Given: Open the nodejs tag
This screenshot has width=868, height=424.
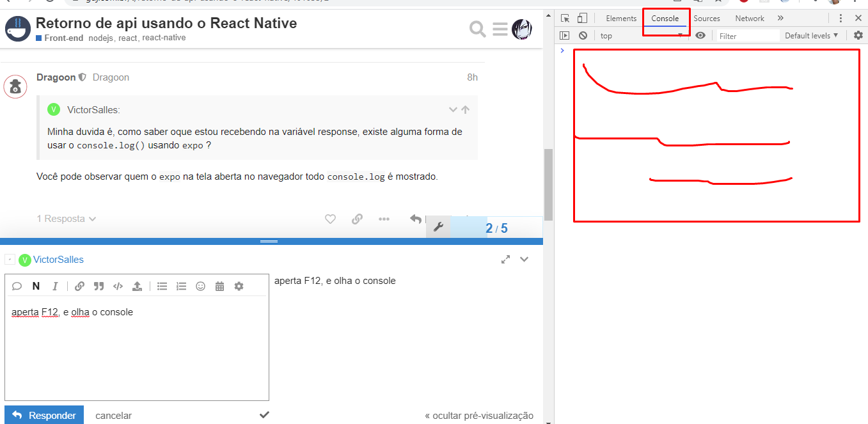Looking at the screenshot, I should (102, 38).
